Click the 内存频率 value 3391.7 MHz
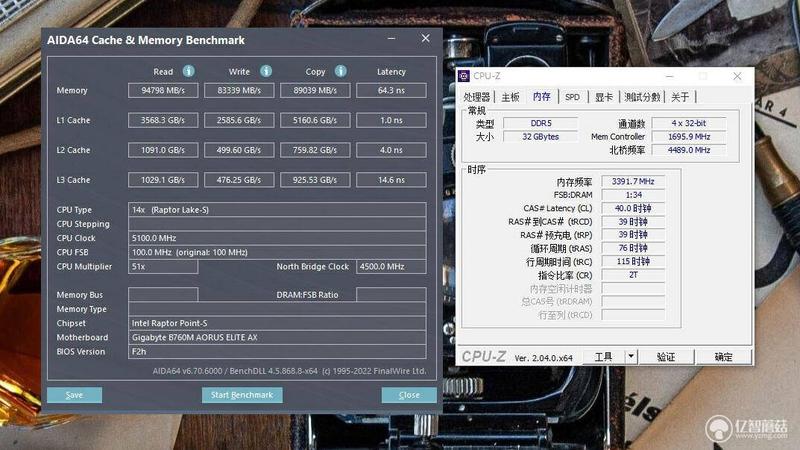Screen dimensions: 800x450 [633, 181]
